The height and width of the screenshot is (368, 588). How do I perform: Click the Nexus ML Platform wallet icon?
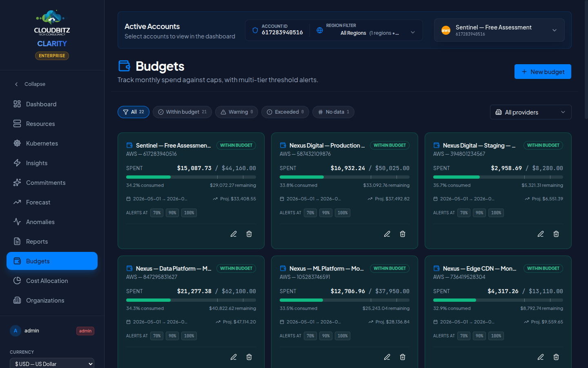click(x=283, y=268)
